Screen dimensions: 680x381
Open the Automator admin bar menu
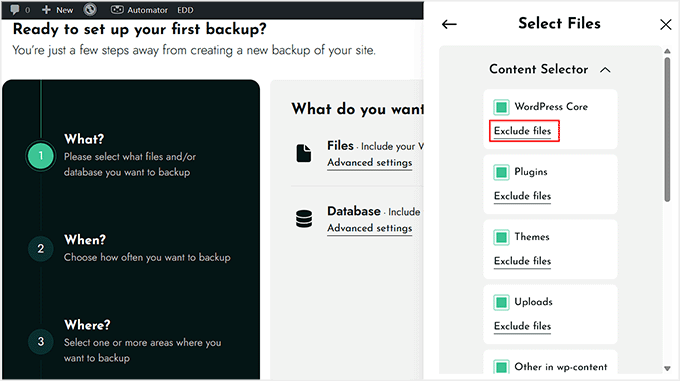pos(139,10)
